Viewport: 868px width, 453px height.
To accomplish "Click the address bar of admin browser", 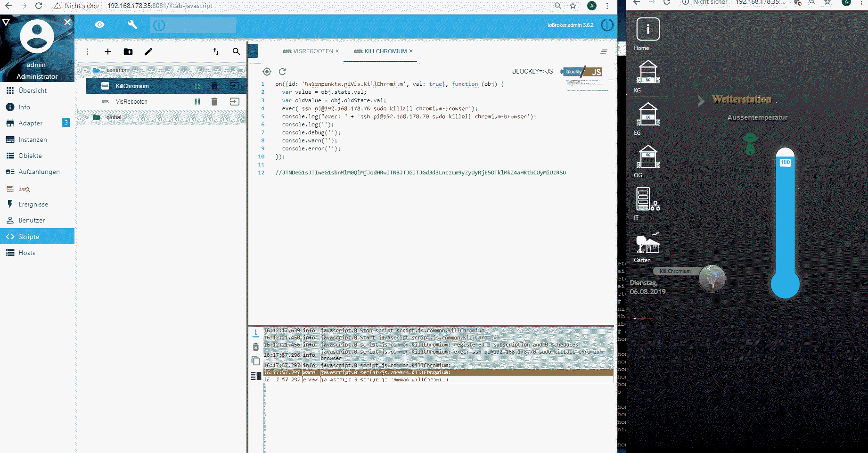I will pos(302,6).
